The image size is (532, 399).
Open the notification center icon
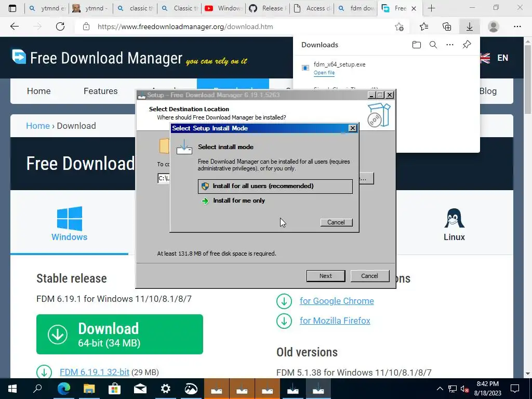pos(515,389)
